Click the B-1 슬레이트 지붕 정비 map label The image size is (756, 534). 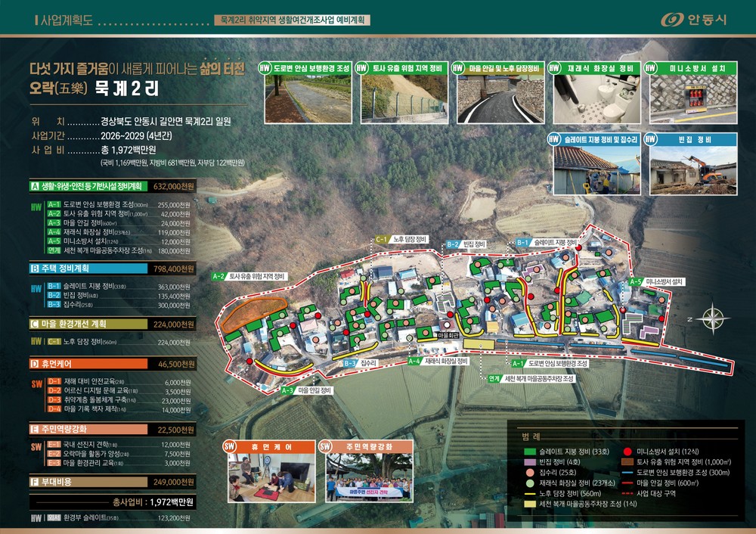pos(547,242)
